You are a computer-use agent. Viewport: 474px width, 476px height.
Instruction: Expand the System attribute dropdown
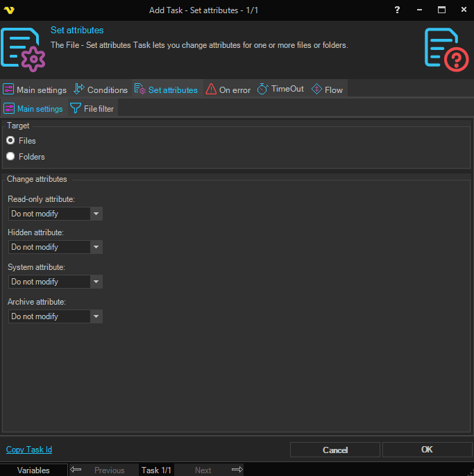point(96,282)
